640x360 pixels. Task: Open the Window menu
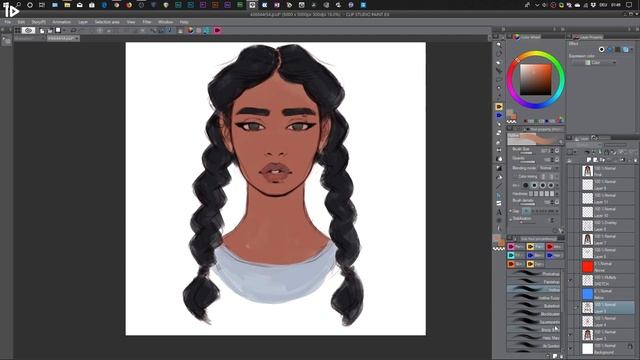[165, 22]
